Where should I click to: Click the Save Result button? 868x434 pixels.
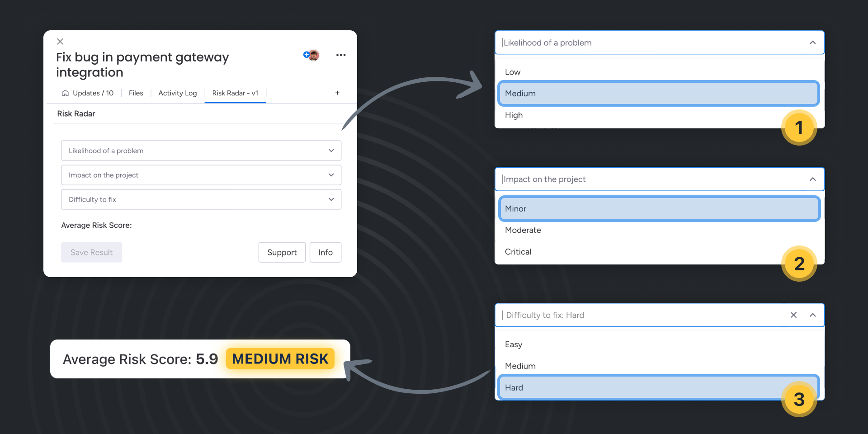[x=91, y=252]
